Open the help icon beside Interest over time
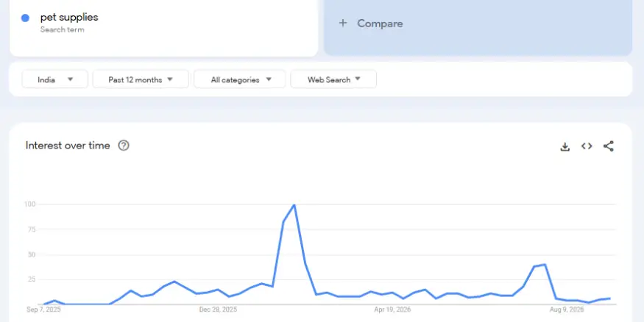 coord(124,146)
